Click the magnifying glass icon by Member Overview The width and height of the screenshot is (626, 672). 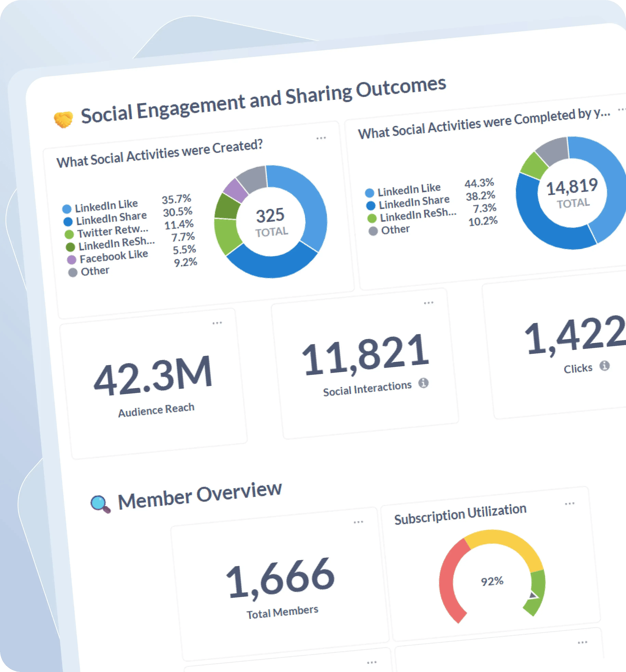point(100,504)
